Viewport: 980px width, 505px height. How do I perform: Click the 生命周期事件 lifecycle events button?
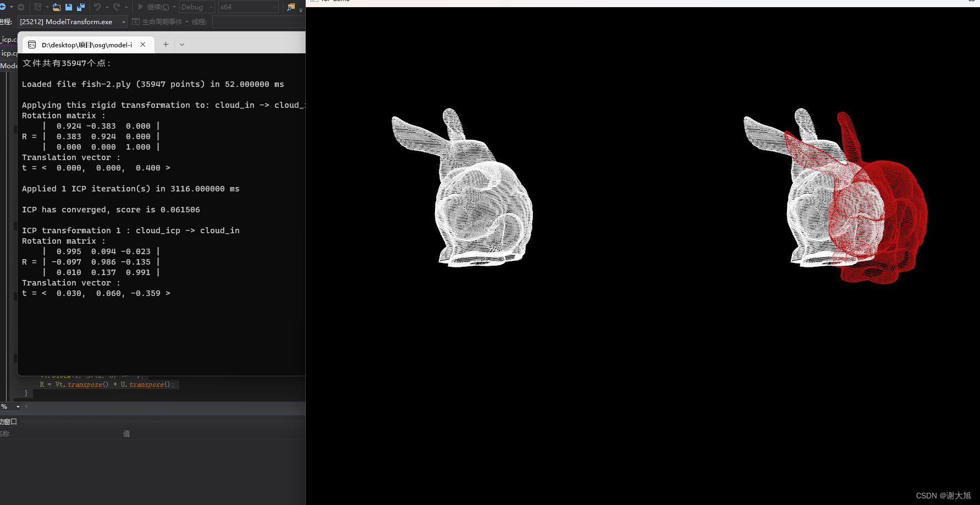[x=157, y=22]
